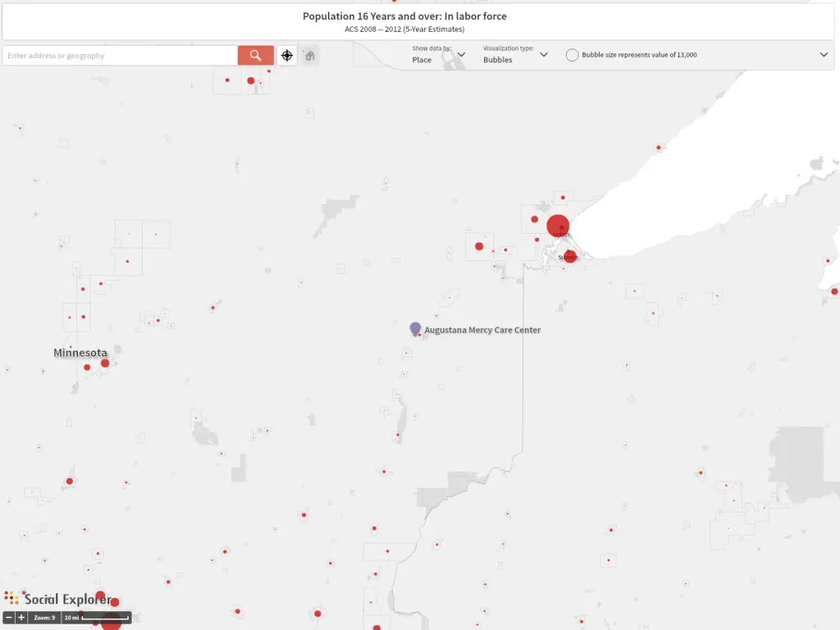Click the red magnifier search button
Viewport: 840px width, 630px height.
coord(256,55)
